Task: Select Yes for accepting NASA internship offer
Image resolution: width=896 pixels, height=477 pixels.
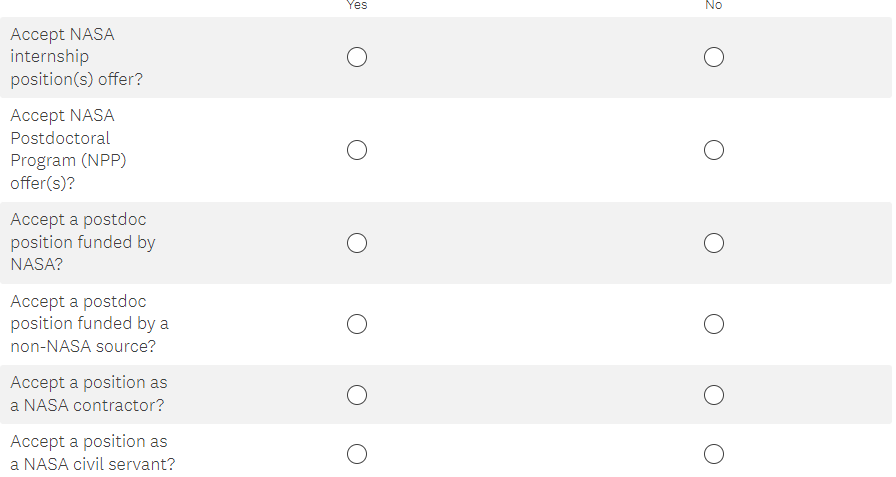Action: 357,57
